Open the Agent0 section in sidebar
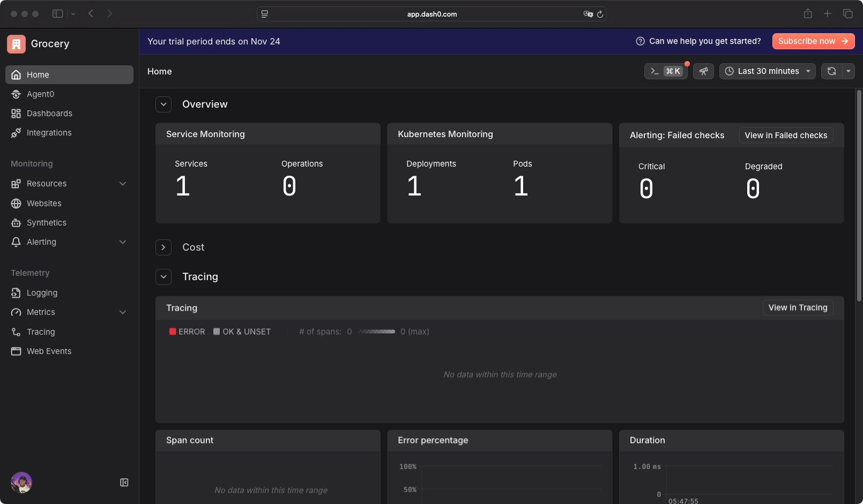863x504 pixels. pyautogui.click(x=40, y=94)
